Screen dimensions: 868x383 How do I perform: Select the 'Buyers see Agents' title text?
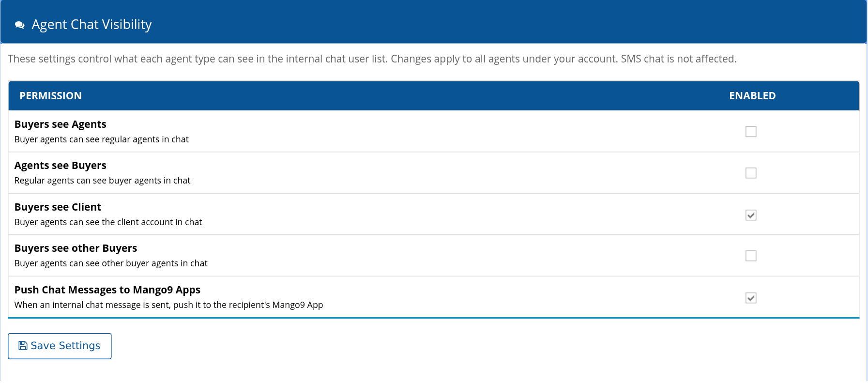click(x=61, y=124)
